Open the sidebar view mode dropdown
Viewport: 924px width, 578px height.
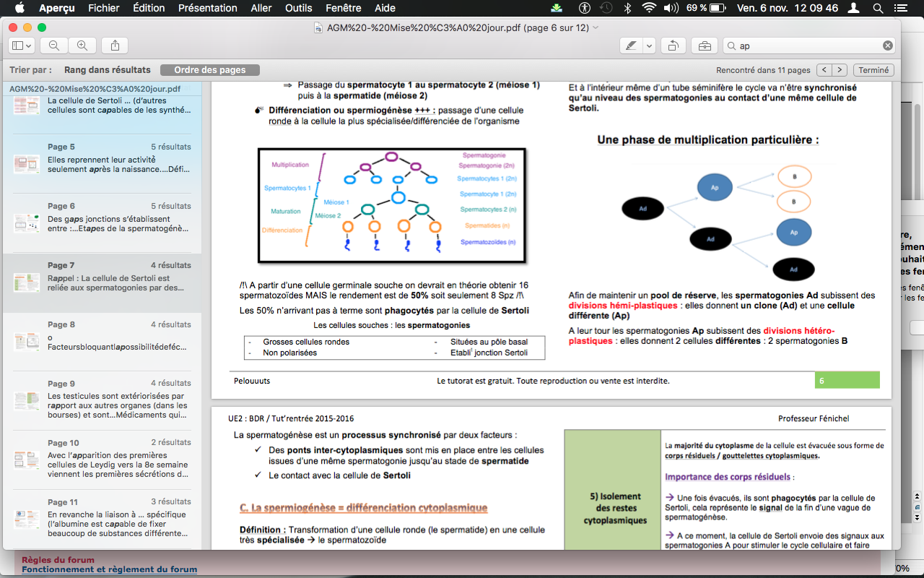click(22, 46)
